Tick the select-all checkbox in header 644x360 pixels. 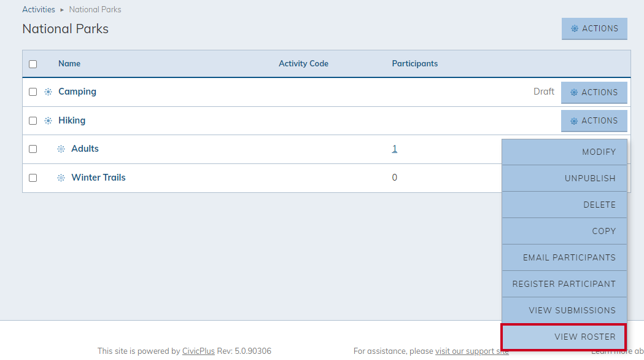[33, 64]
